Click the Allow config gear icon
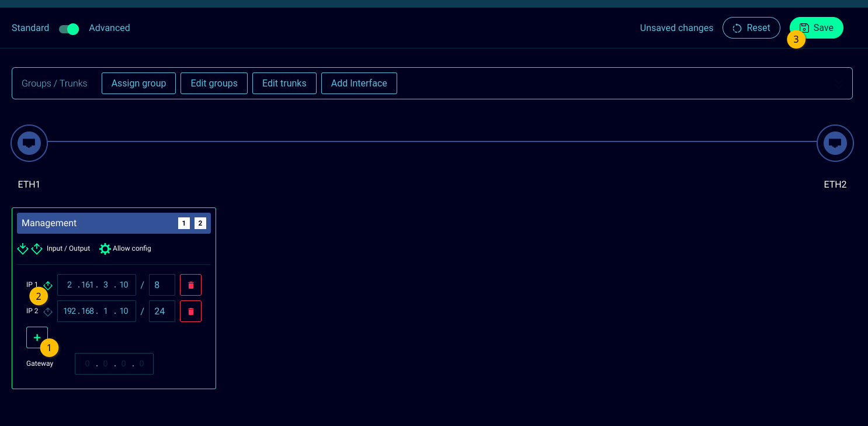 [105, 249]
